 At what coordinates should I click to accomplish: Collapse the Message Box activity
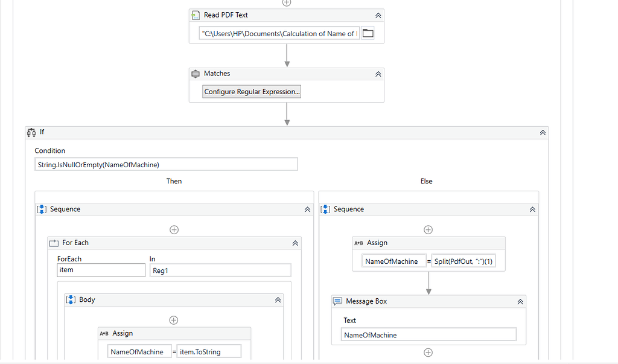[x=520, y=301]
